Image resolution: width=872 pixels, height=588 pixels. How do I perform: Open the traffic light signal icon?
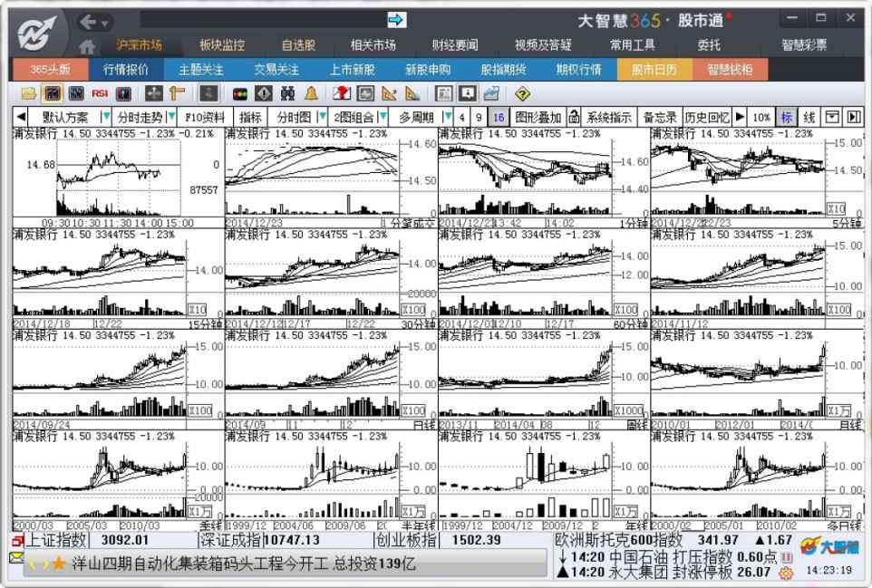point(240,94)
